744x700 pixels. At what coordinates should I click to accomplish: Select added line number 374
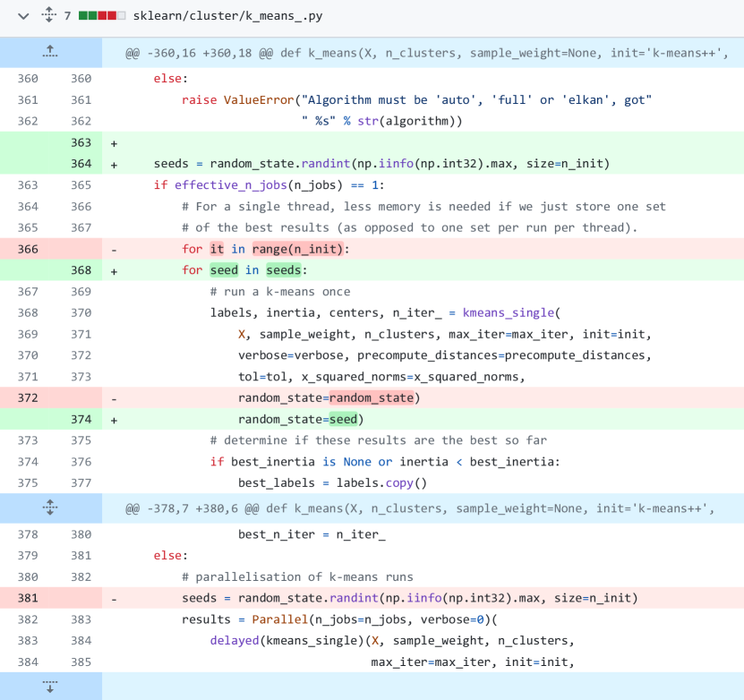(x=81, y=419)
